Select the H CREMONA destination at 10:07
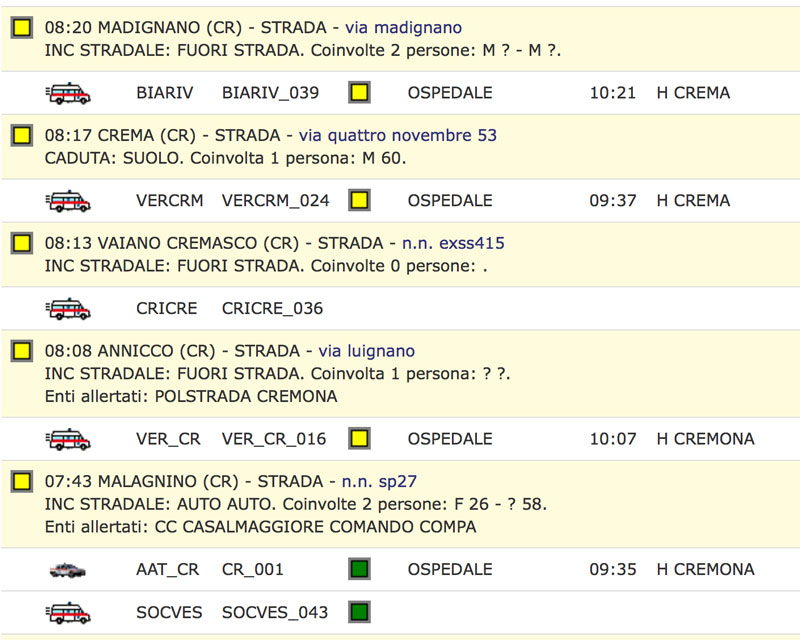The image size is (800, 640). tap(705, 439)
